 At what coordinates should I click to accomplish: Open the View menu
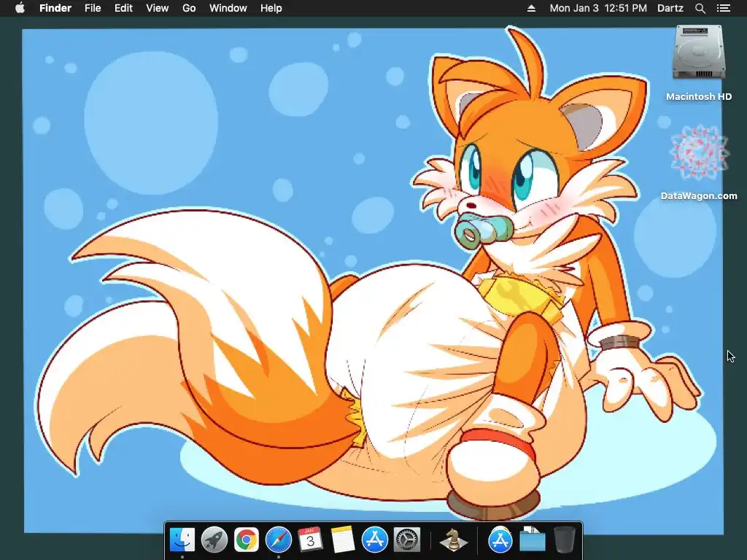158,8
